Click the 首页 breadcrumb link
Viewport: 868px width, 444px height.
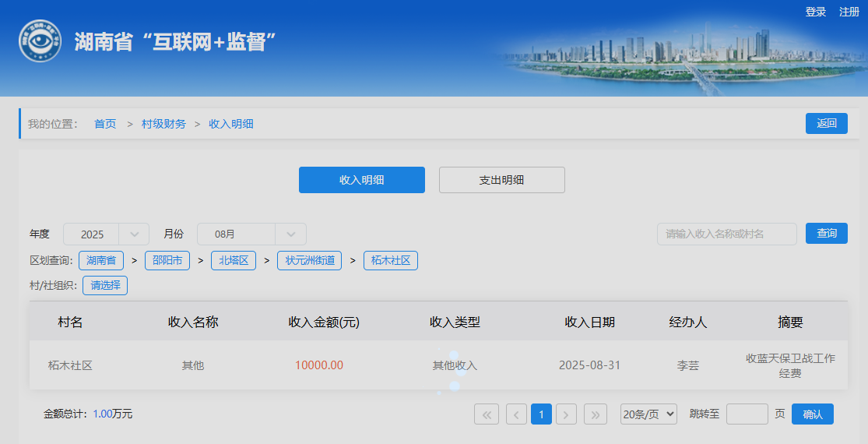105,124
